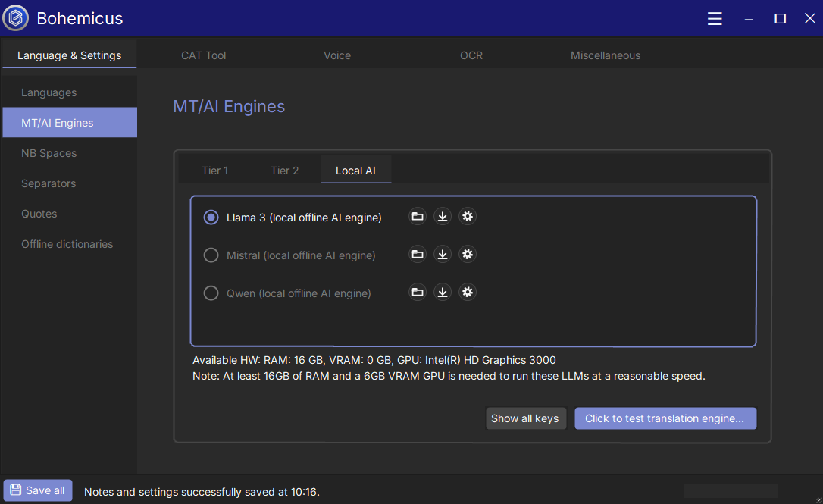This screenshot has width=823, height=504.
Task: Minimize the Bohemicus window
Action: [x=749, y=19]
